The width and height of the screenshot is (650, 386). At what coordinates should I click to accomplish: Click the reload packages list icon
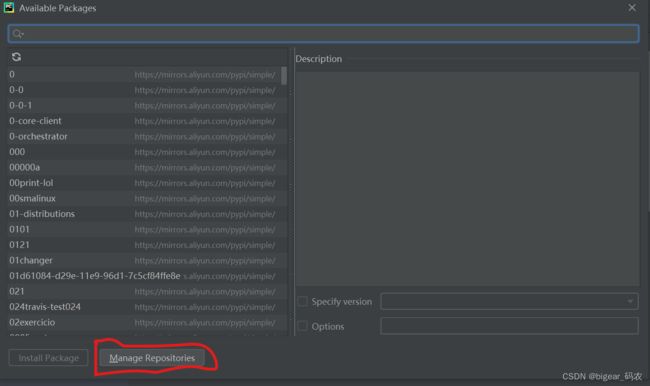tap(16, 57)
